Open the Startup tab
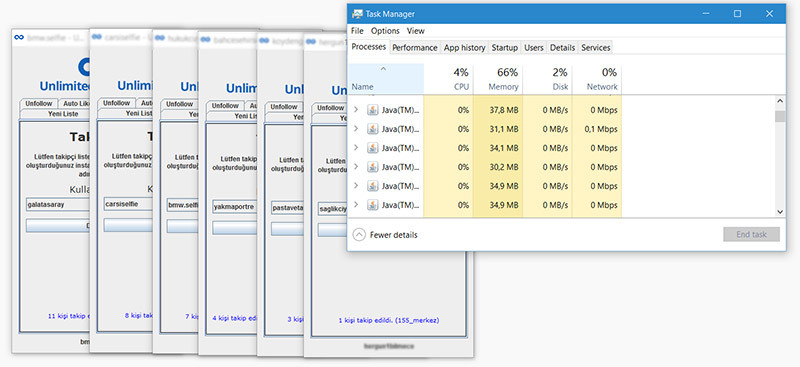 pos(505,47)
